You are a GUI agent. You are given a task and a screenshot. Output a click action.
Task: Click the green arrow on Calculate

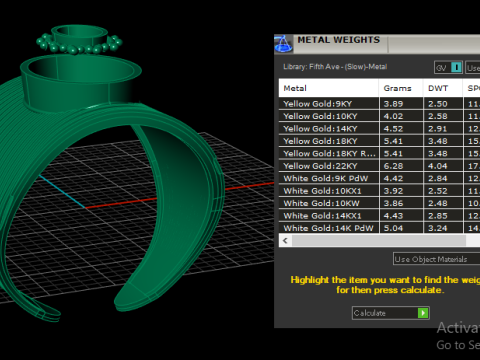423,313
